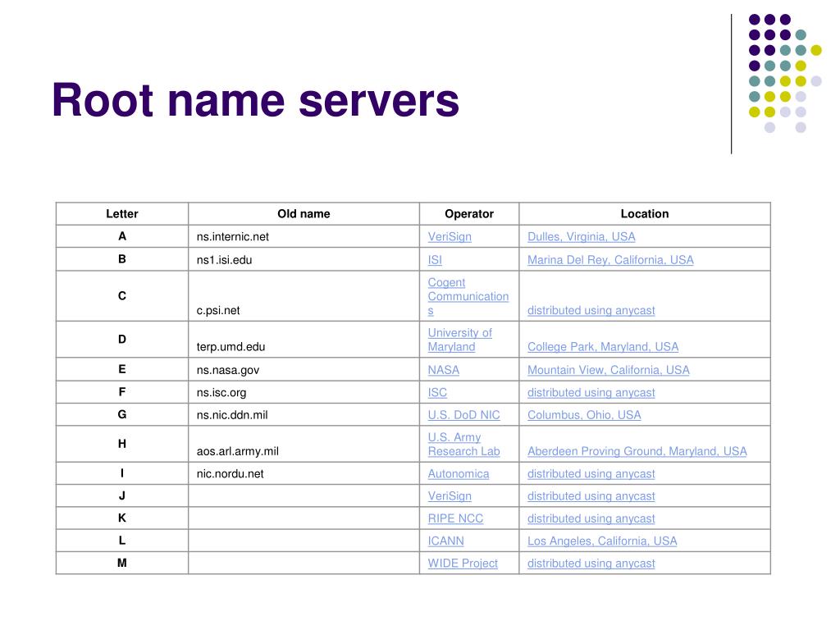Open distributed using anycast link in row C

[591, 310]
